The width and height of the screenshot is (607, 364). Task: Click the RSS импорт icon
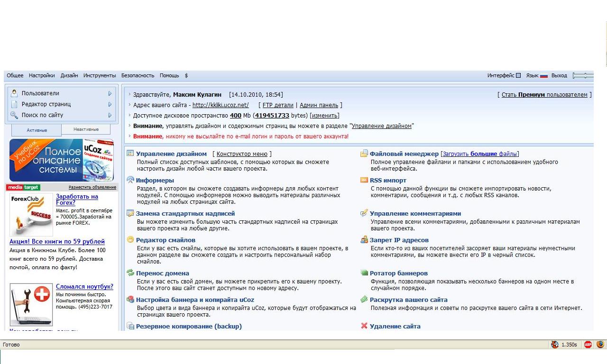(x=364, y=180)
